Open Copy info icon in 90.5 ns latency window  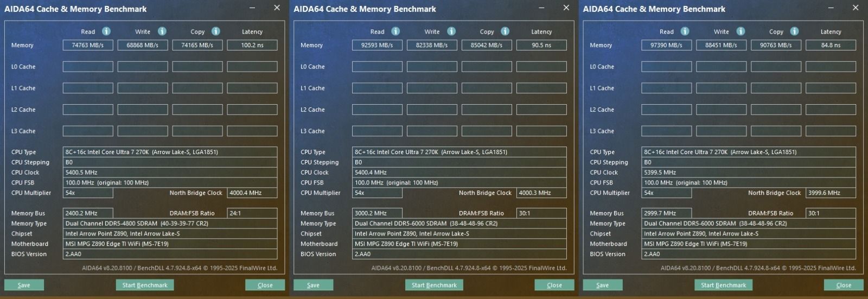pyautogui.click(x=505, y=31)
